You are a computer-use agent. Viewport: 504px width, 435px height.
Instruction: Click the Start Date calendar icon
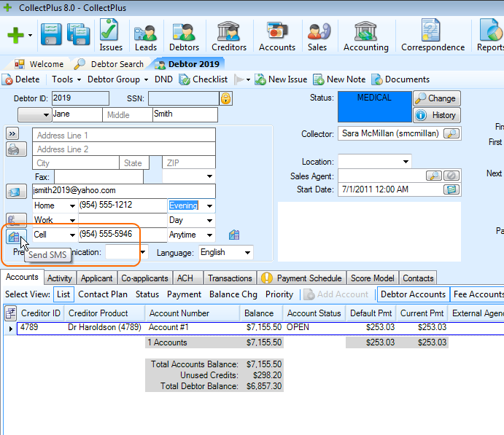pyautogui.click(x=451, y=189)
